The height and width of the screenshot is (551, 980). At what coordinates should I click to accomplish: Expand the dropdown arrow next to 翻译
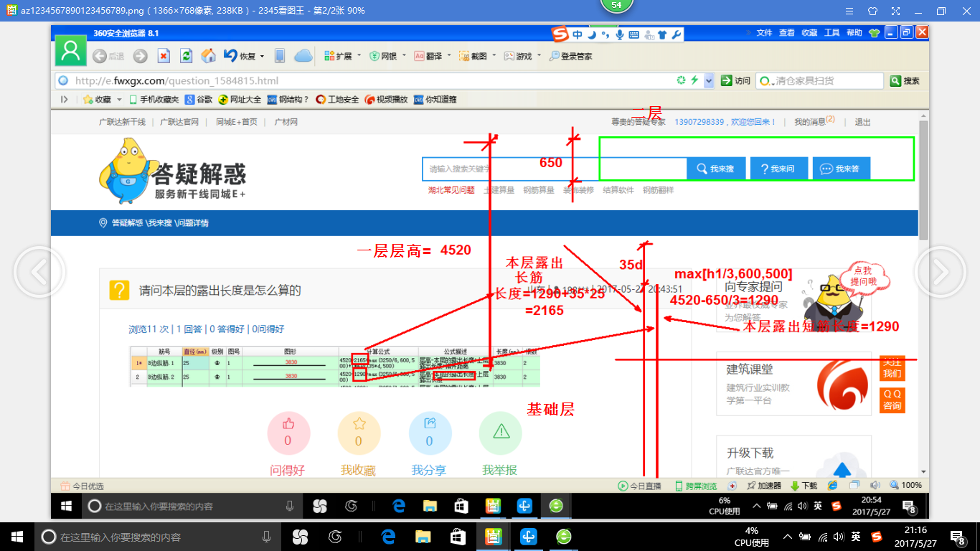(448, 57)
